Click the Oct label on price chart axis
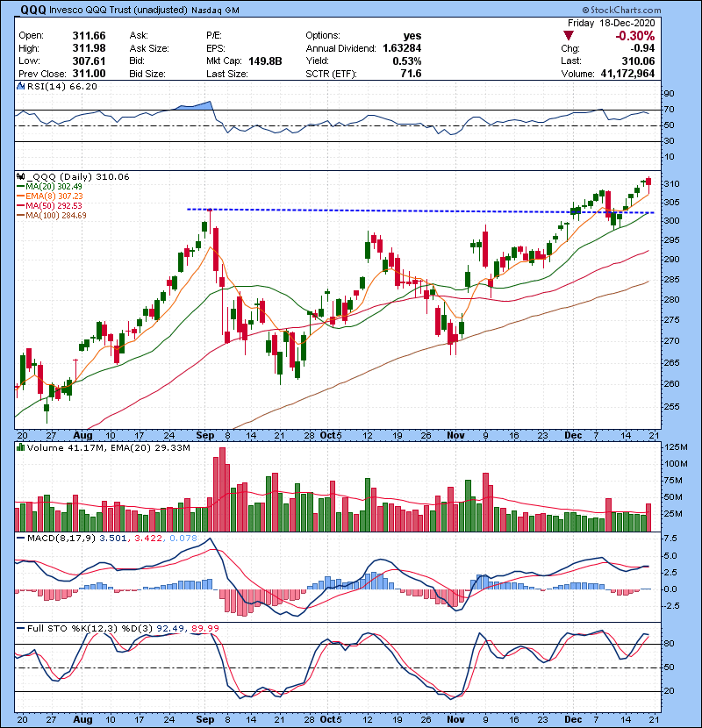 tap(327, 436)
